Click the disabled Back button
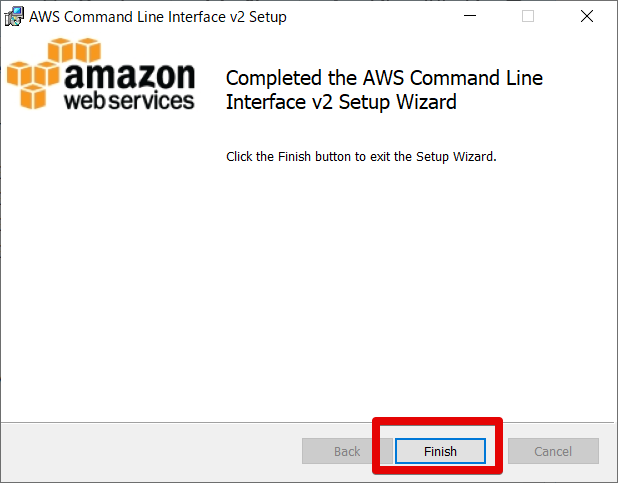Viewport: 618px width, 483px height. pyautogui.click(x=346, y=451)
